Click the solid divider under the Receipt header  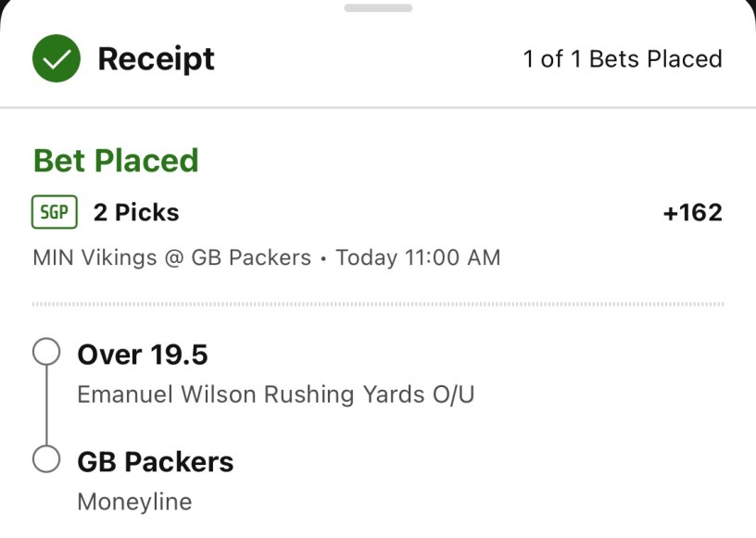point(378,107)
